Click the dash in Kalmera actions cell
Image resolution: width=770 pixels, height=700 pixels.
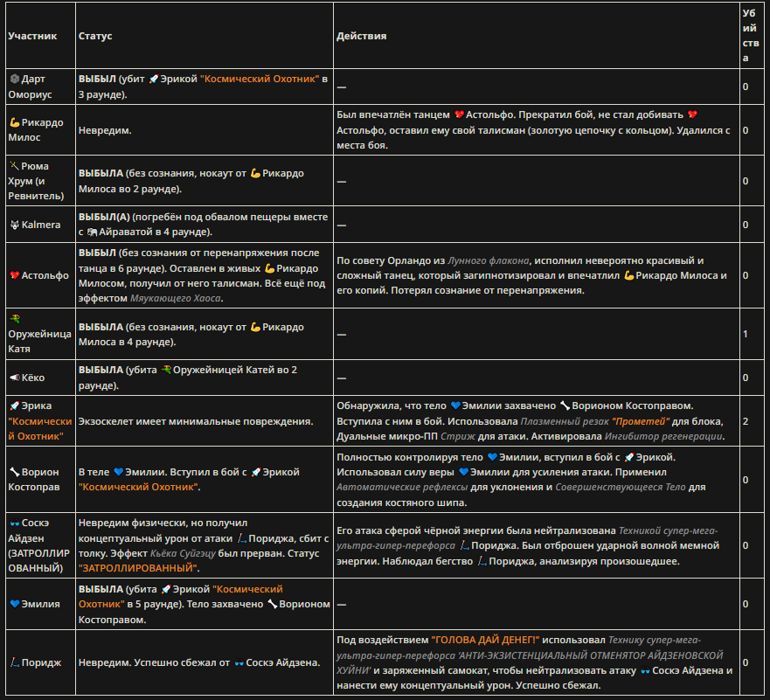[341, 225]
